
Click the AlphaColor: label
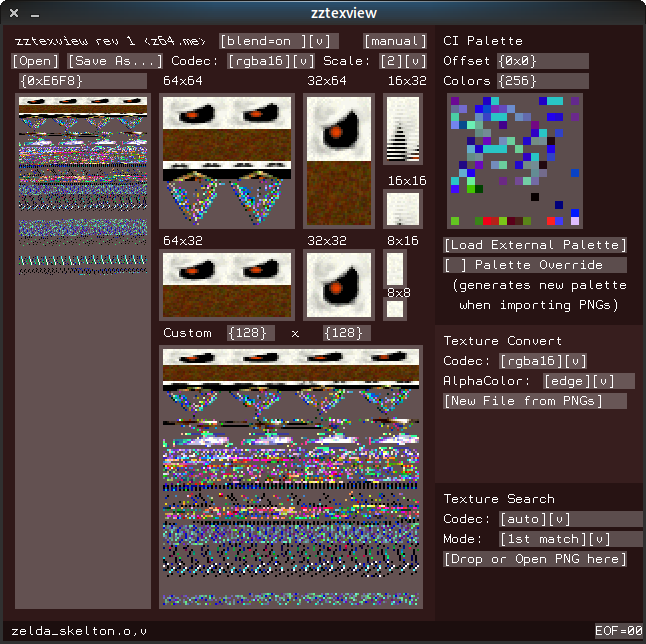(x=487, y=381)
